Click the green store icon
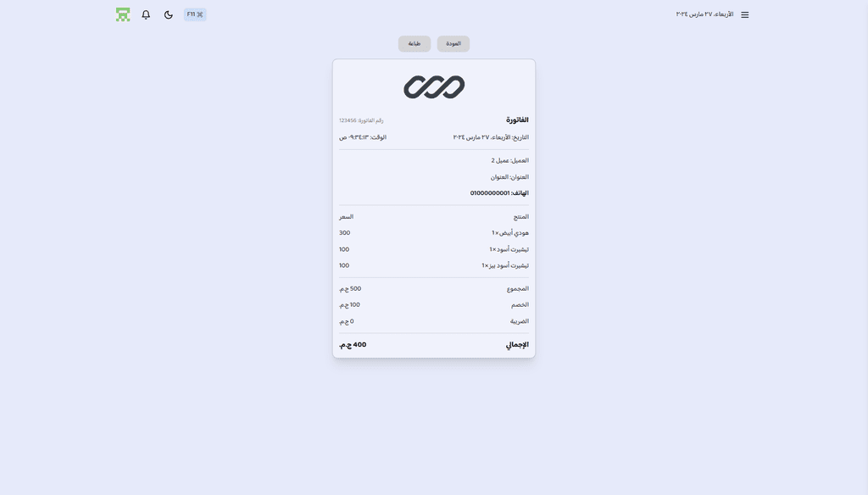The width and height of the screenshot is (868, 495). [123, 15]
